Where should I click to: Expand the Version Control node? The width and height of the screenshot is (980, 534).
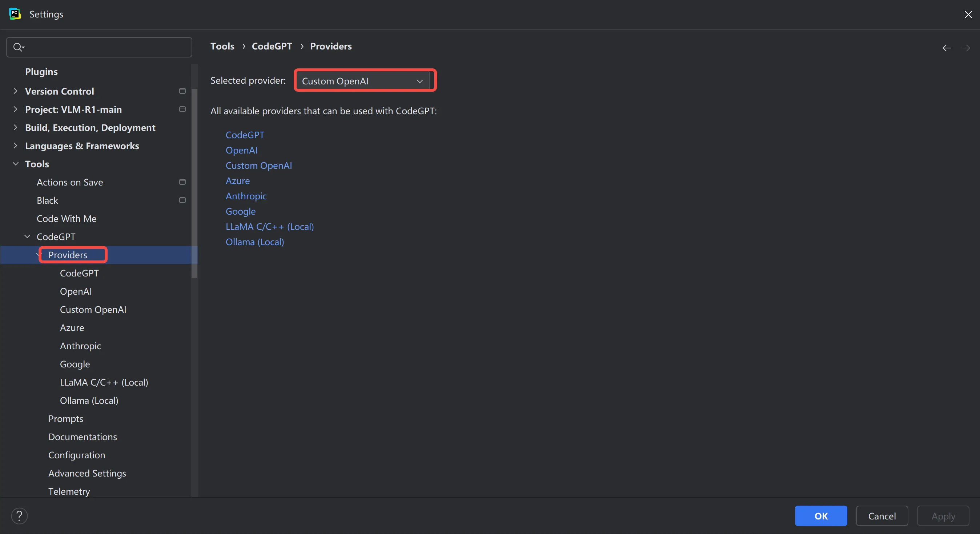(x=15, y=91)
